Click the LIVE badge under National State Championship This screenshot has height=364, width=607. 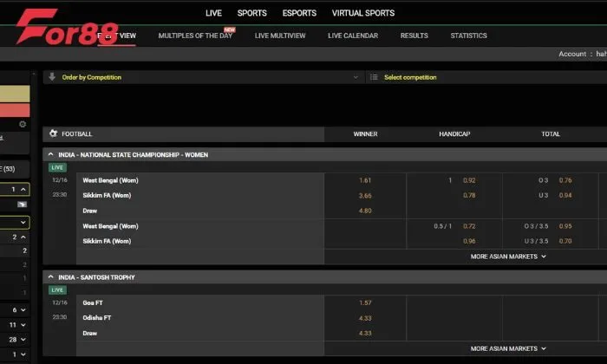(57, 167)
